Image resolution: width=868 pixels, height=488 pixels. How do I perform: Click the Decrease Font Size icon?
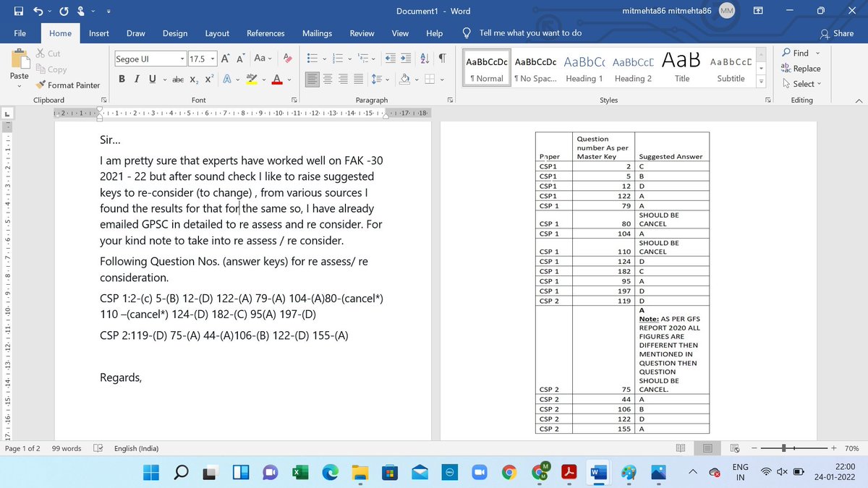[241, 59]
